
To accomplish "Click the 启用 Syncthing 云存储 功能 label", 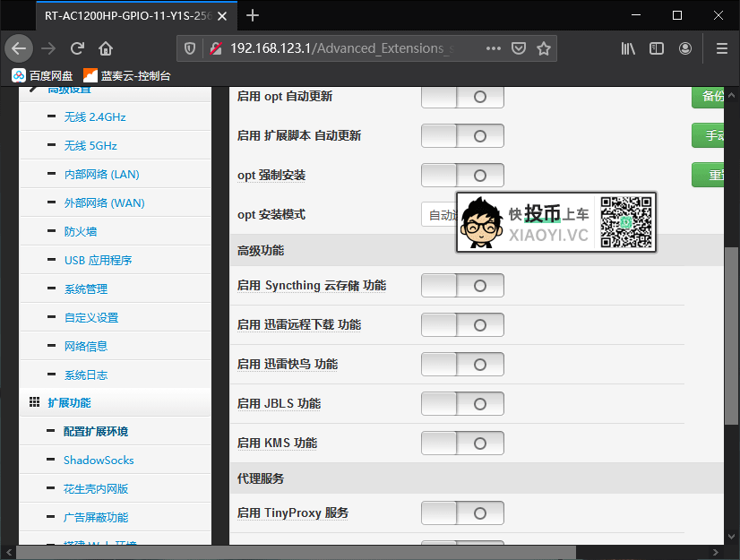I will [x=312, y=286].
